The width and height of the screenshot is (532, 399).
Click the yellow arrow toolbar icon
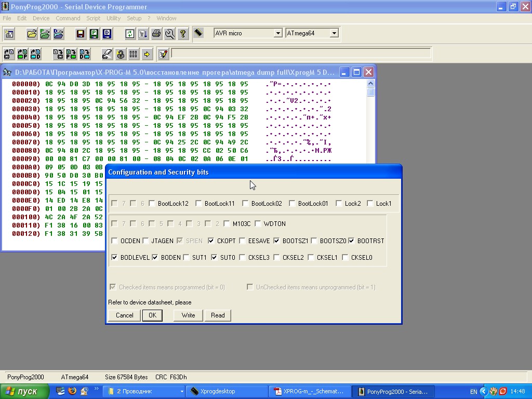tap(147, 54)
